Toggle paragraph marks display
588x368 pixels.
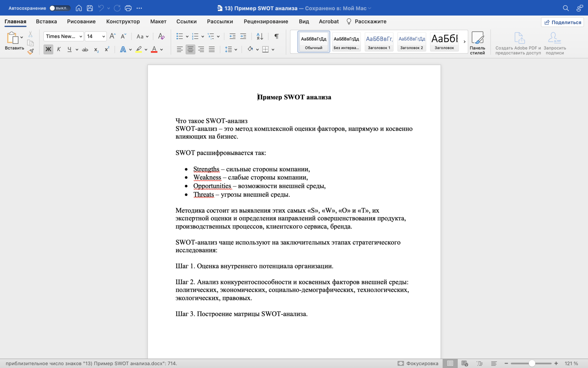[276, 36]
